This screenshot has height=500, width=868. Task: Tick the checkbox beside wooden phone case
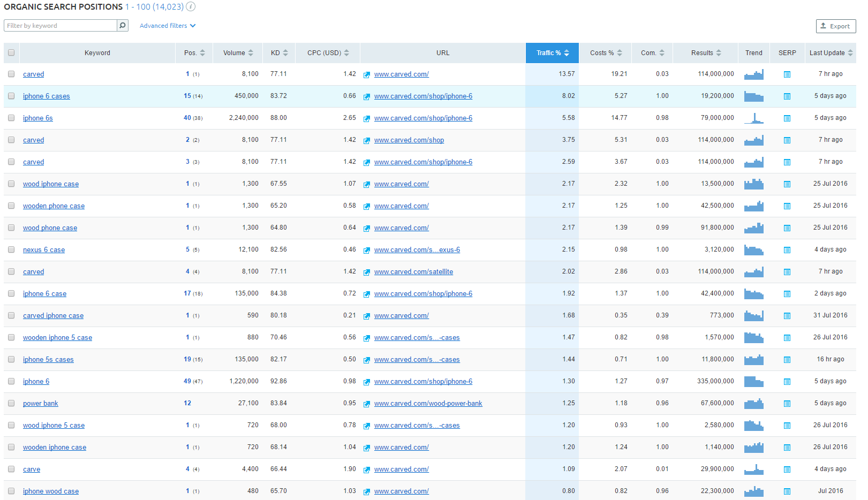pyautogui.click(x=11, y=206)
